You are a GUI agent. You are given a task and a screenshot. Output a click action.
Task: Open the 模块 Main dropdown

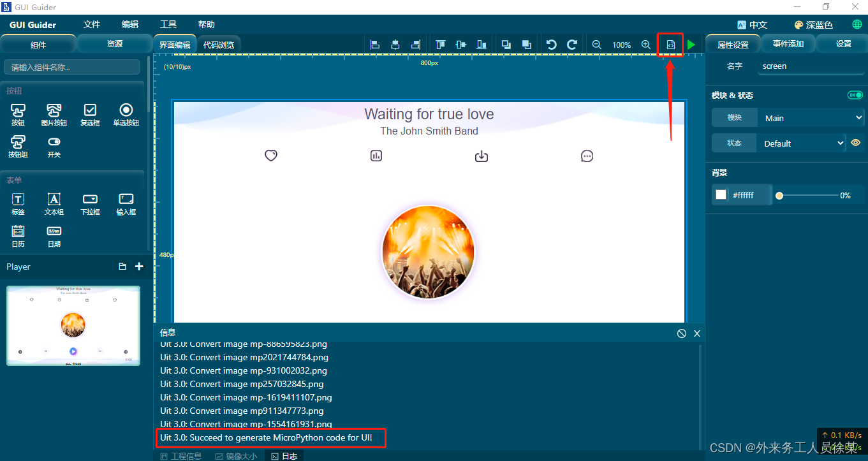[810, 118]
